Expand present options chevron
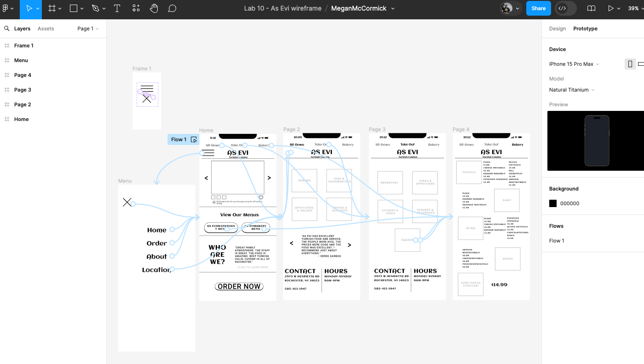The height and width of the screenshot is (364, 644). (x=619, y=9)
